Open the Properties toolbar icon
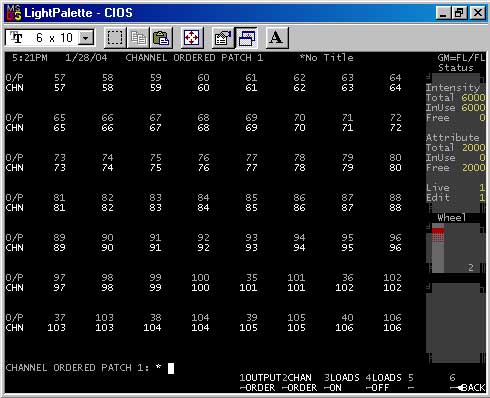The height and width of the screenshot is (398, 490). [223, 38]
